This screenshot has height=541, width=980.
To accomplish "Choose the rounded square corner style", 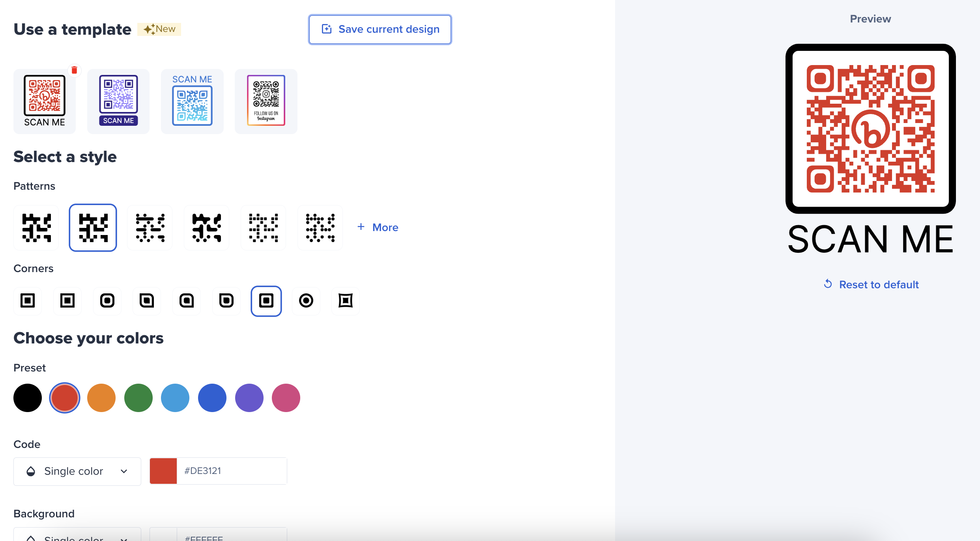I will click(107, 301).
